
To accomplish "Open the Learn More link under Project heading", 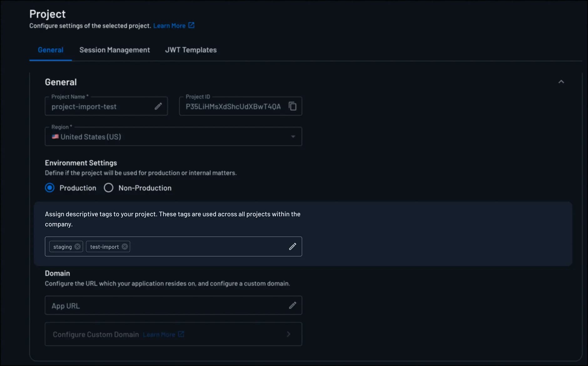I will 169,26.
